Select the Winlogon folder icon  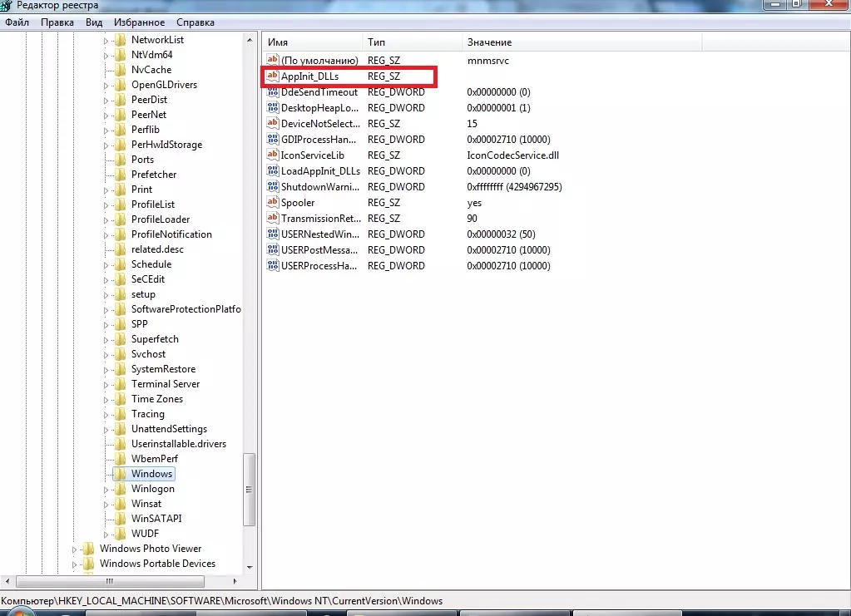pyautogui.click(x=121, y=489)
